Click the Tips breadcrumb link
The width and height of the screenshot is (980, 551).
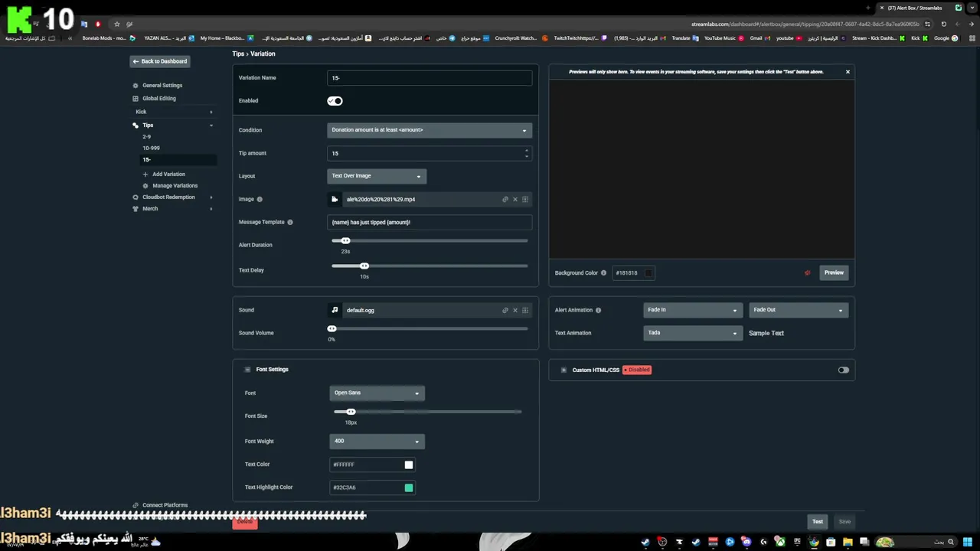(238, 54)
